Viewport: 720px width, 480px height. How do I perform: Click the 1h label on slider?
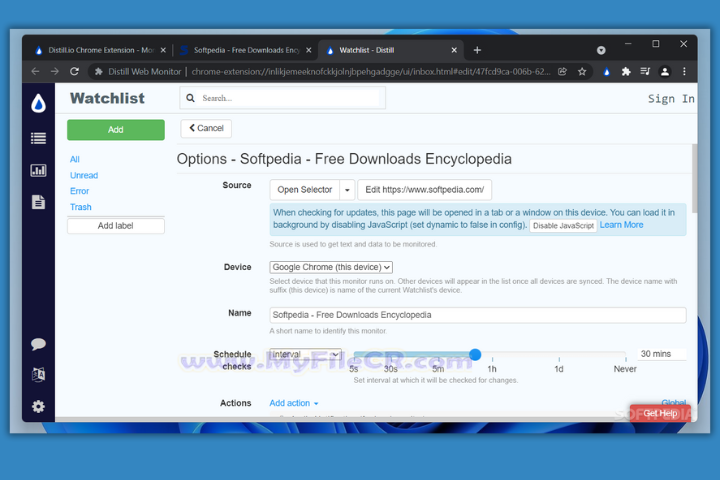pos(492,369)
